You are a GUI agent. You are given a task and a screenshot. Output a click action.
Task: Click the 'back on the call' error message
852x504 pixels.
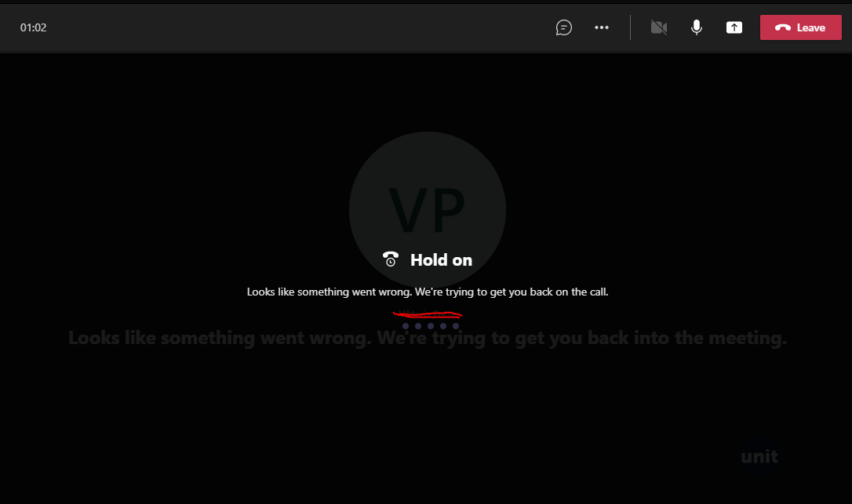pyautogui.click(x=427, y=292)
